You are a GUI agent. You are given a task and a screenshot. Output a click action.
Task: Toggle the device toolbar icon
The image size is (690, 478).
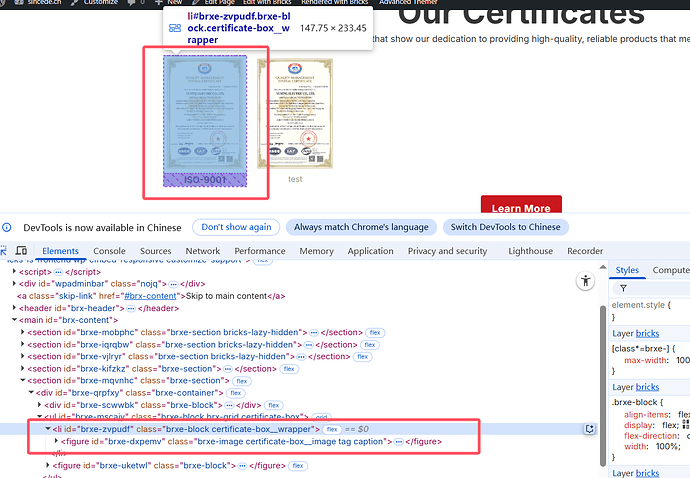coord(21,251)
